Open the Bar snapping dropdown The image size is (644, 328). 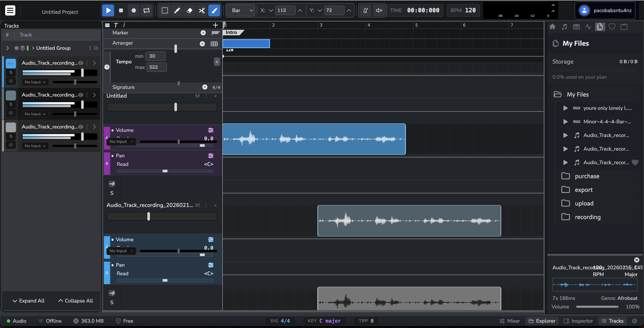[240, 10]
